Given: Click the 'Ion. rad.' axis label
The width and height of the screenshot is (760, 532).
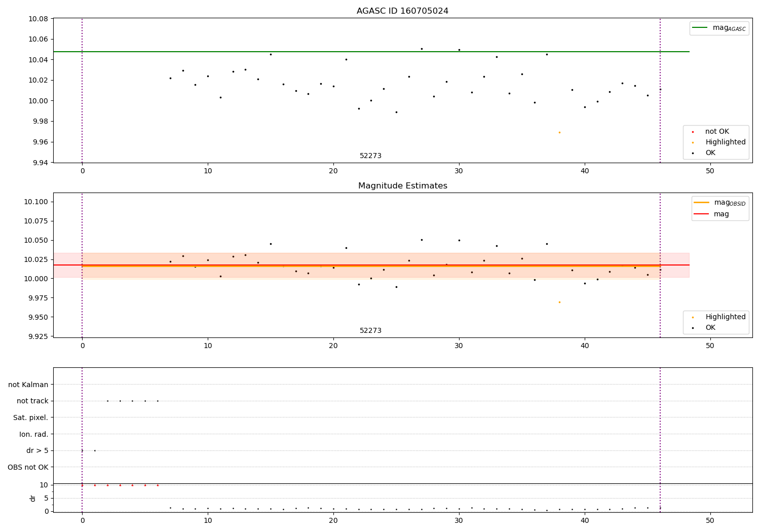Looking at the screenshot, I should [x=34, y=434].
